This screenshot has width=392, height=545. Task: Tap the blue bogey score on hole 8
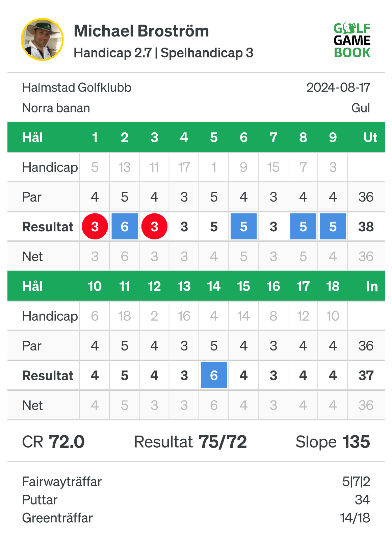click(x=303, y=227)
